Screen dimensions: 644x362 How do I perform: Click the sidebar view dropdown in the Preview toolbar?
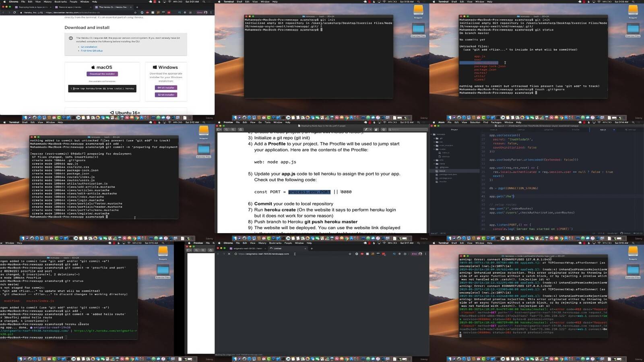coord(219,130)
